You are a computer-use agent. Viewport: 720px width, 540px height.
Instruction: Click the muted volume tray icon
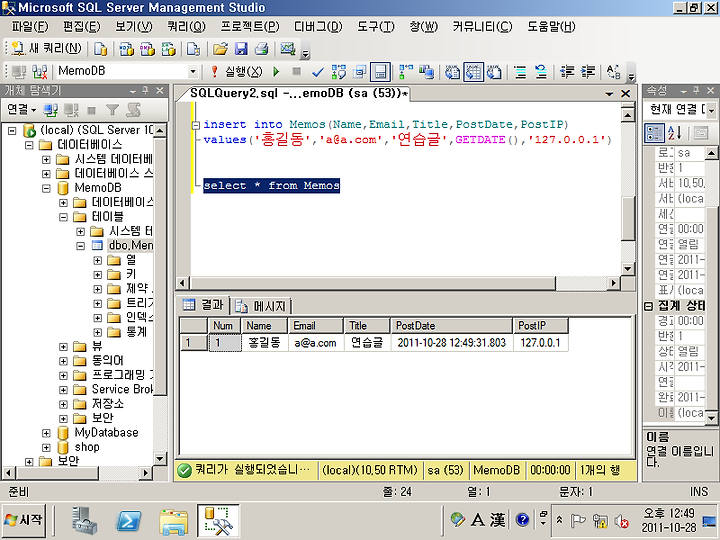click(621, 521)
